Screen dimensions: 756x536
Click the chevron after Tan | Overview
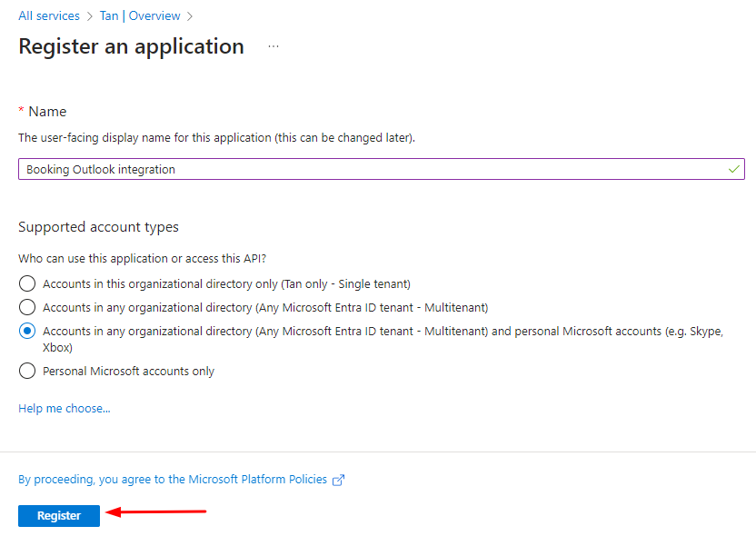190,16
